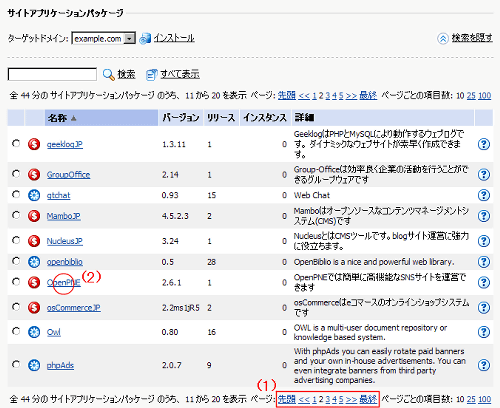Sort by the バージョン column header
Viewport: 500px width, 408px height.
[181, 118]
